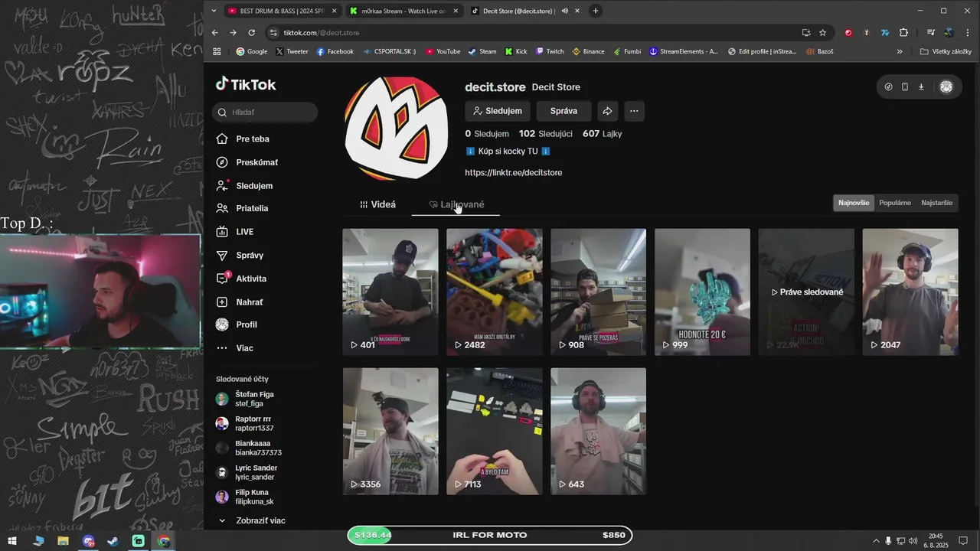Screen dimensions: 980x551
Task: Click the decit.store profile picture
Action: coord(397,128)
